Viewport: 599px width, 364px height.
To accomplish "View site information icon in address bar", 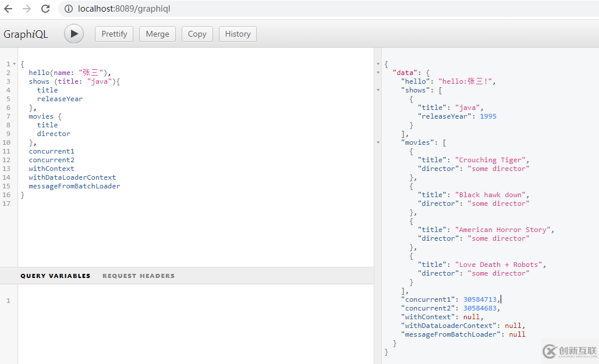I will [x=69, y=9].
